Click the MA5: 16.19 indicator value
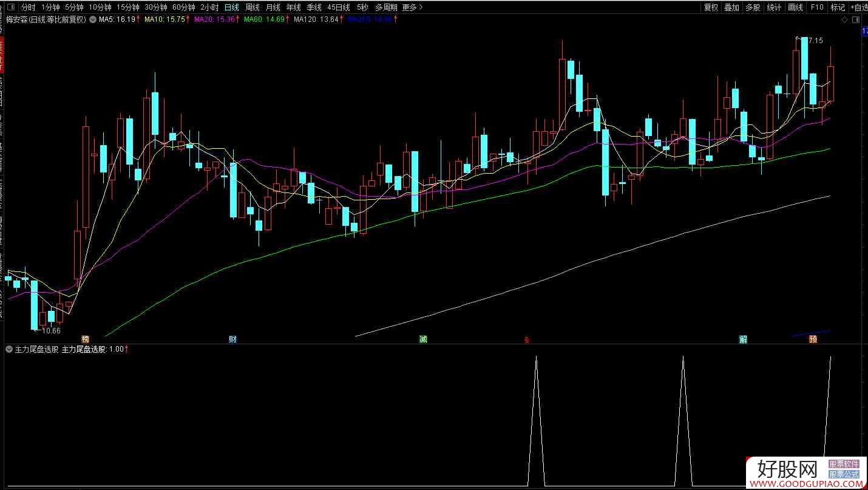The width and height of the screenshot is (868, 490). [x=117, y=19]
